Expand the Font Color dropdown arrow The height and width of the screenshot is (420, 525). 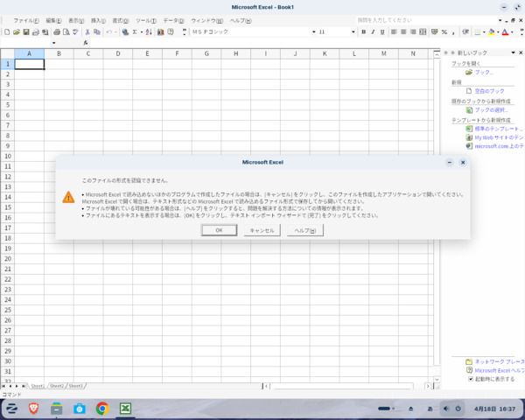pyautogui.click(x=512, y=31)
